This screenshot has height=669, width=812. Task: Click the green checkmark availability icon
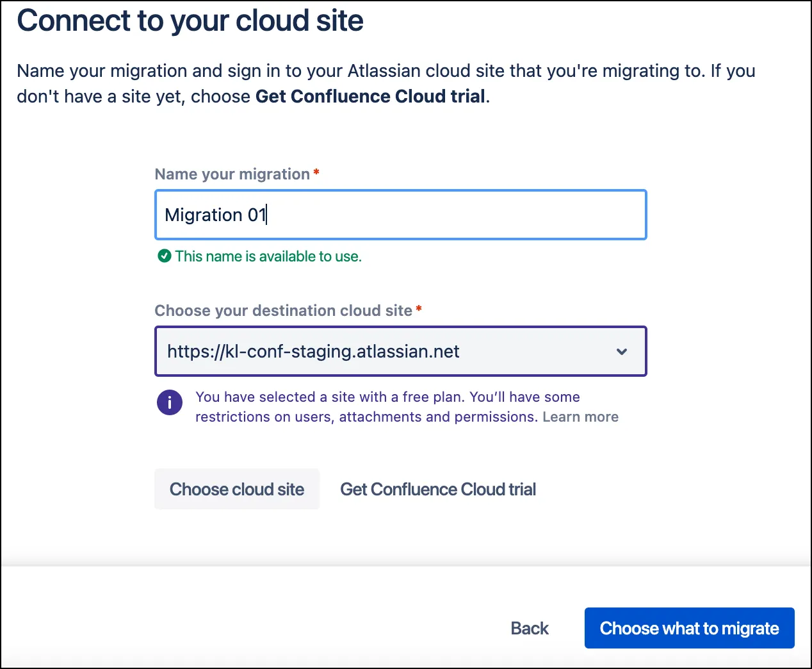coord(165,256)
